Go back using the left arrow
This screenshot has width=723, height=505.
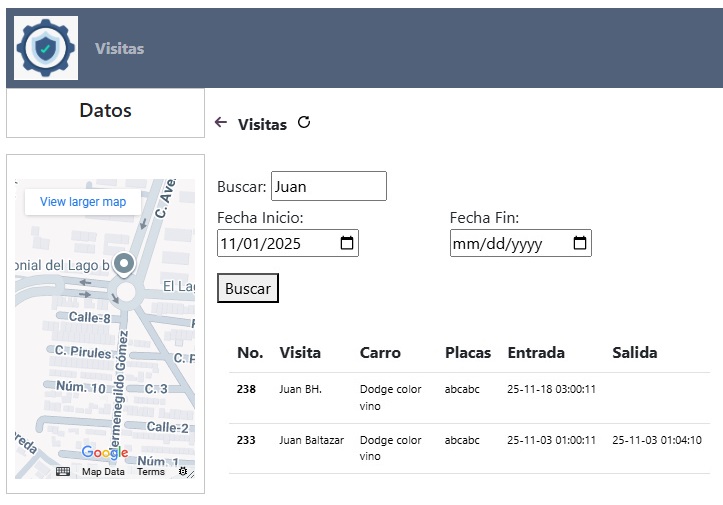[x=221, y=123]
